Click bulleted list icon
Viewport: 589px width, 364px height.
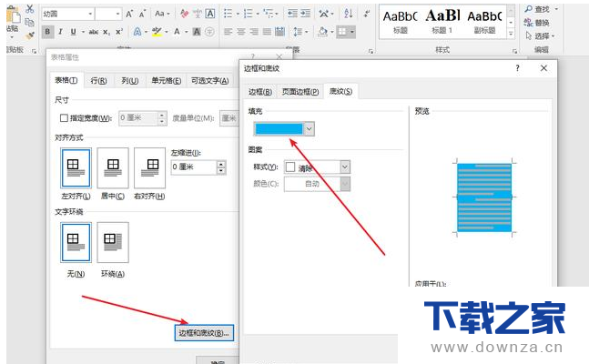(x=228, y=14)
